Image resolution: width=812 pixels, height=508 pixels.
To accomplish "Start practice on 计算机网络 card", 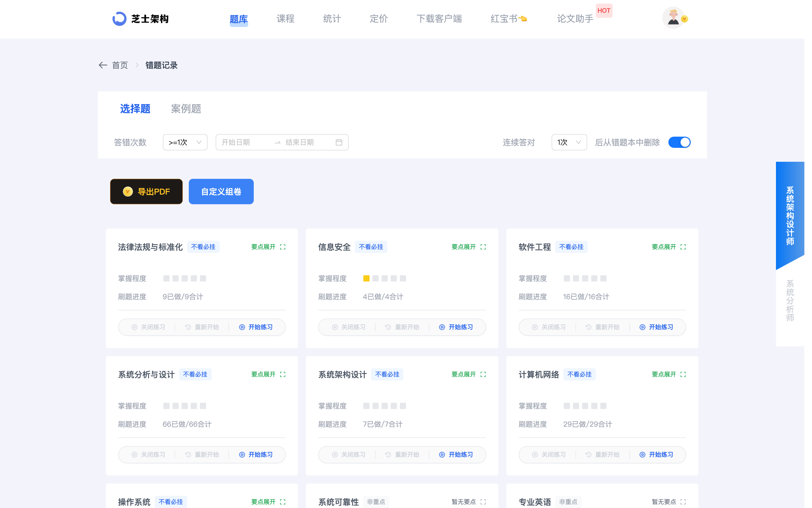I will (657, 455).
